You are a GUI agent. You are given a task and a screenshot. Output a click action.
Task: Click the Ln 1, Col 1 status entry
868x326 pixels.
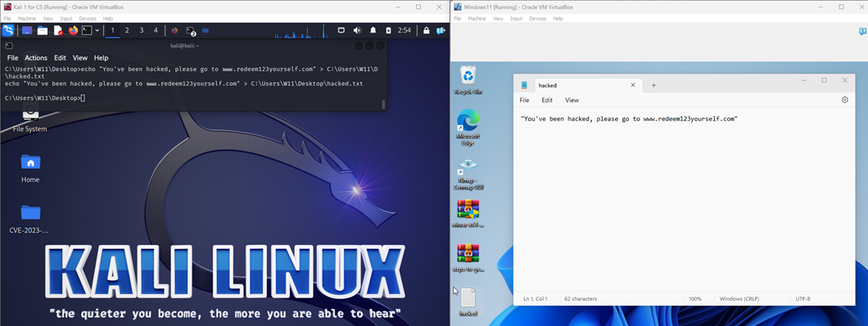[x=536, y=299]
